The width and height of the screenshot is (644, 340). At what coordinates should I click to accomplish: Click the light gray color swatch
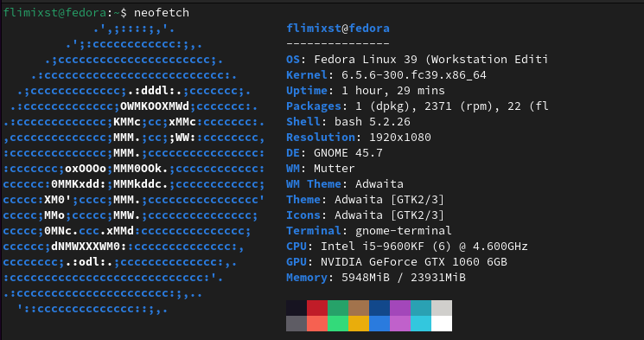click(442, 308)
